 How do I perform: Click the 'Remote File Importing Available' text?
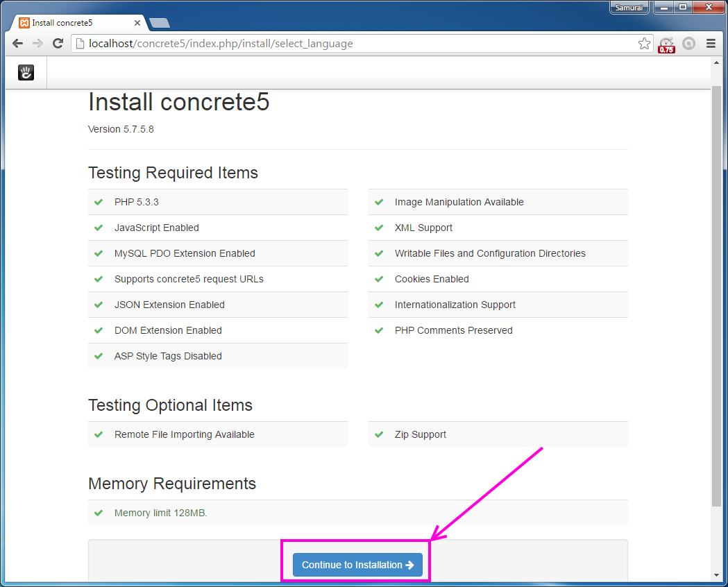(x=185, y=434)
